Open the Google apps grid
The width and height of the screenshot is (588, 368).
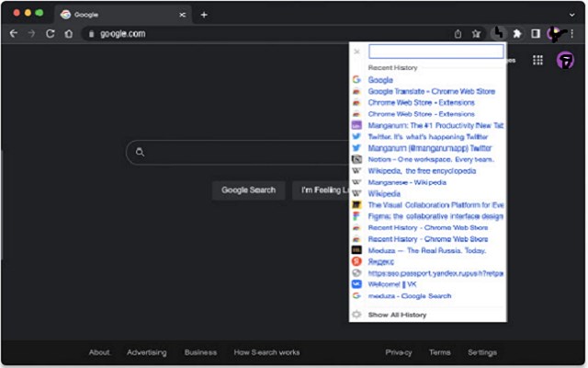(x=537, y=60)
